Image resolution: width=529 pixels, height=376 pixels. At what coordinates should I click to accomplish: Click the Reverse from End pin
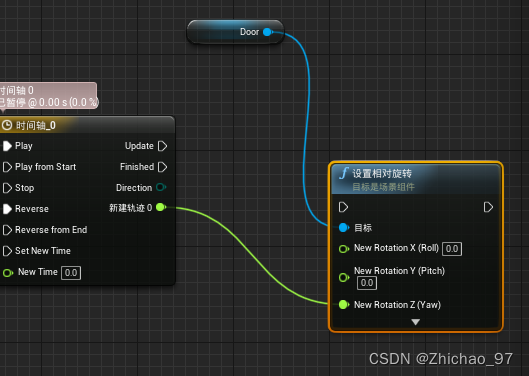7,230
